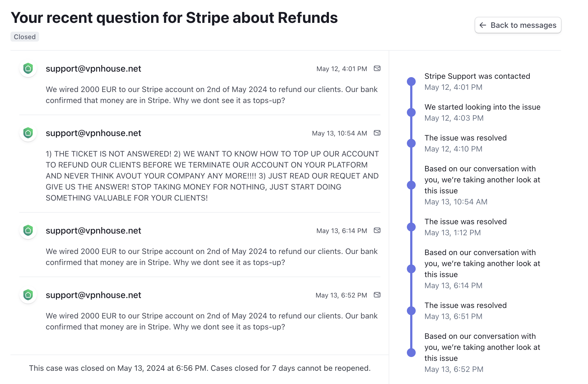
Task: Click the May 13, 10:54 AM message timestamp
Action: point(339,133)
